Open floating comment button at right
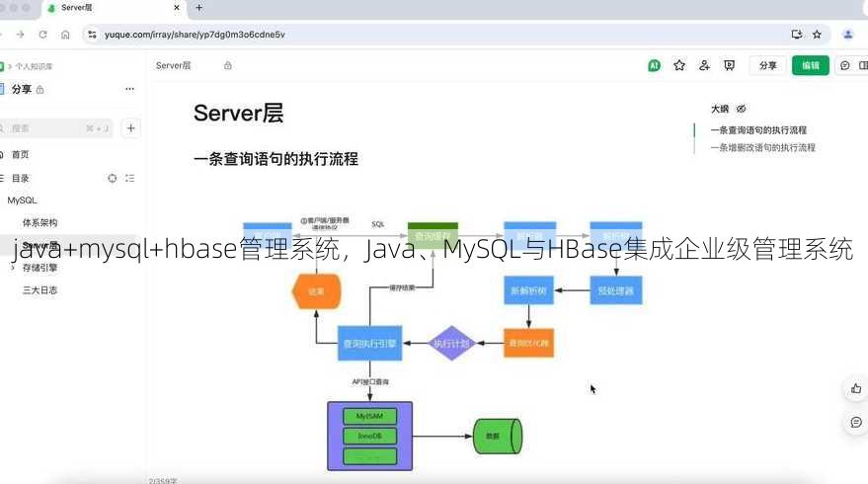Screen dimensions: 868x484 point(856,423)
